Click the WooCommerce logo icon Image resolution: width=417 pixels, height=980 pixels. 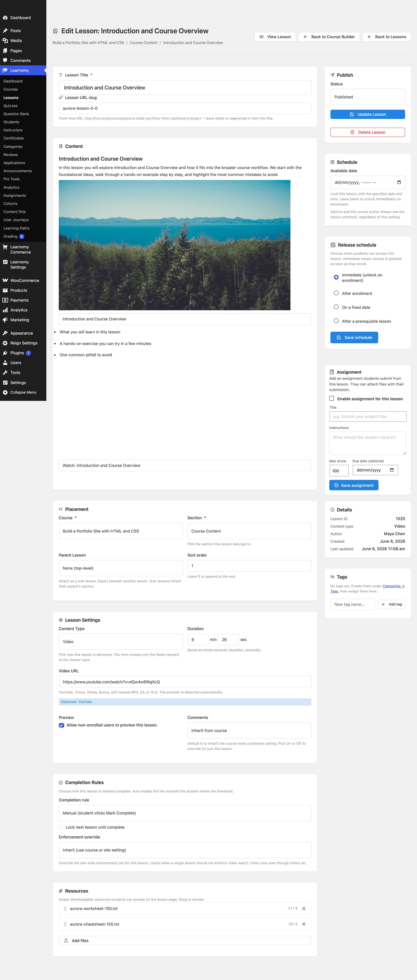pos(5,280)
